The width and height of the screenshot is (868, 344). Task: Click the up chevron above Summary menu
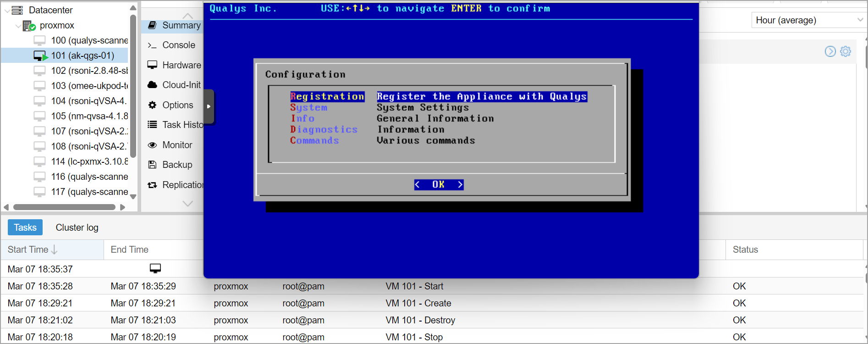pyautogui.click(x=187, y=16)
